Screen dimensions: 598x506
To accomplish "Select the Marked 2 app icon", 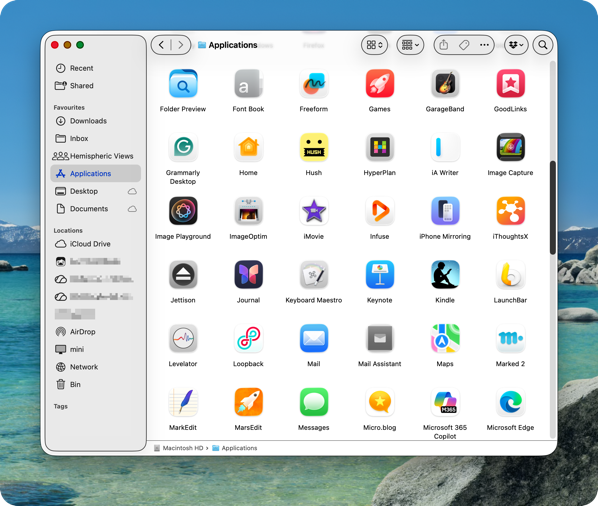I will click(510, 338).
